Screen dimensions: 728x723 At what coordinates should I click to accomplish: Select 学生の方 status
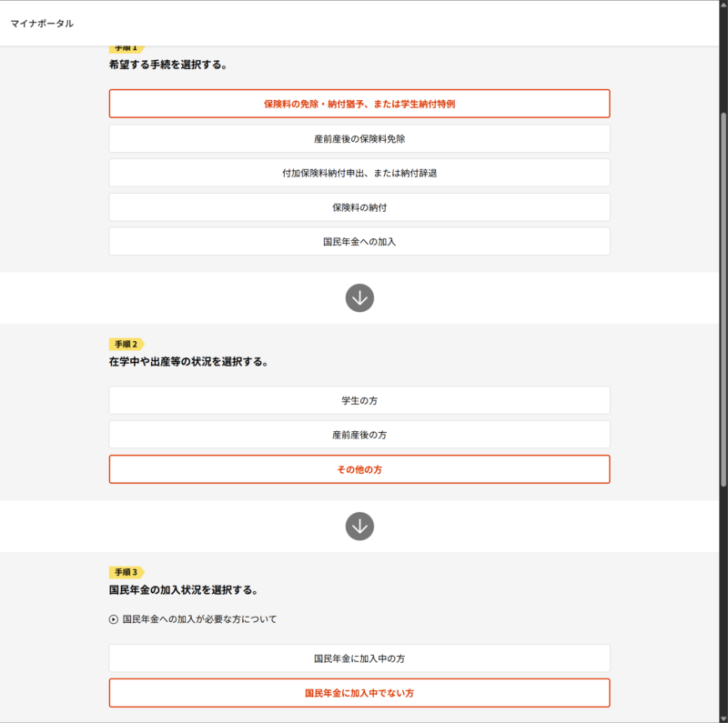tap(359, 400)
